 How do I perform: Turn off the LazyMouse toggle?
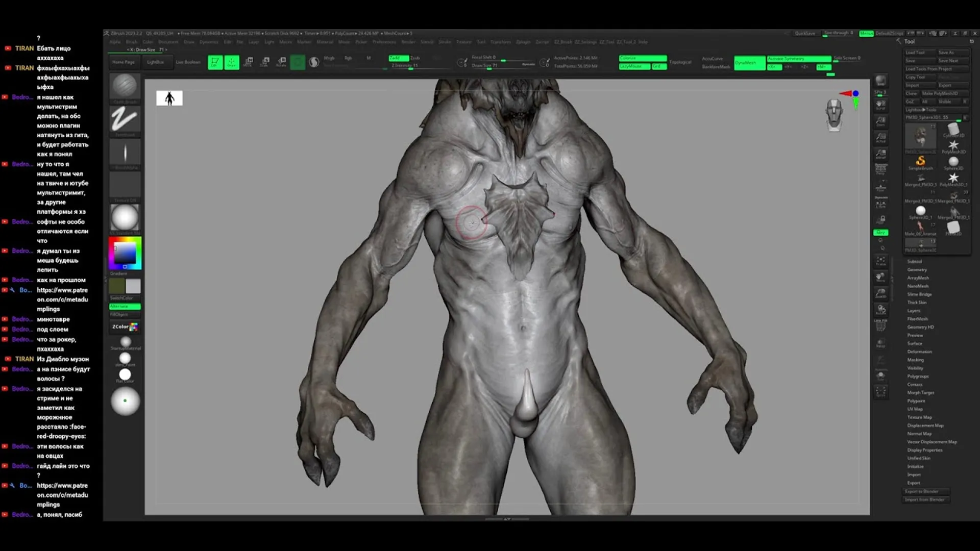[634, 66]
